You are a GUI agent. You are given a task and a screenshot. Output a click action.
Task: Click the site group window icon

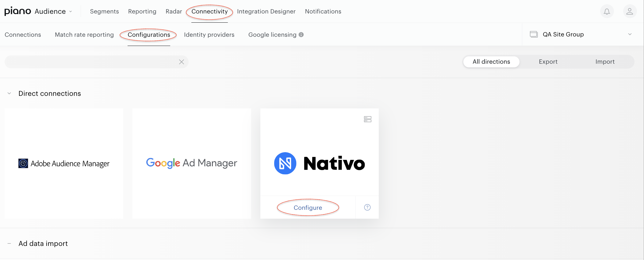534,34
